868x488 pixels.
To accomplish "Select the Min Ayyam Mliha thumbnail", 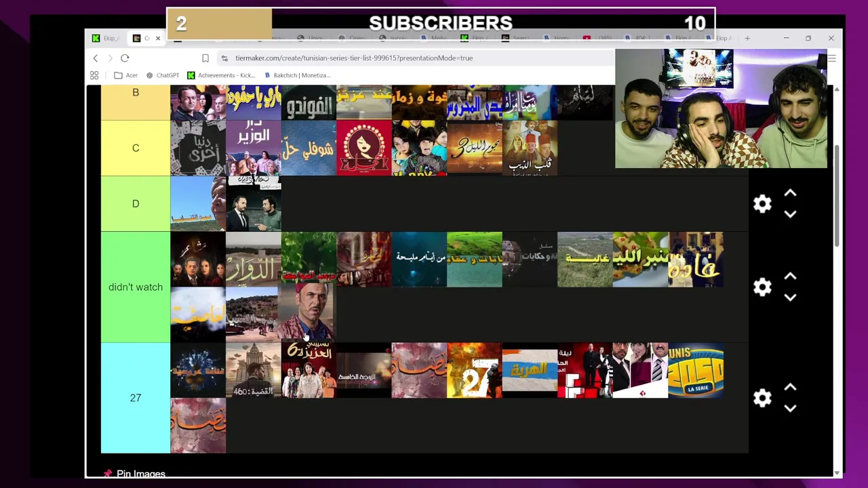I will (419, 260).
